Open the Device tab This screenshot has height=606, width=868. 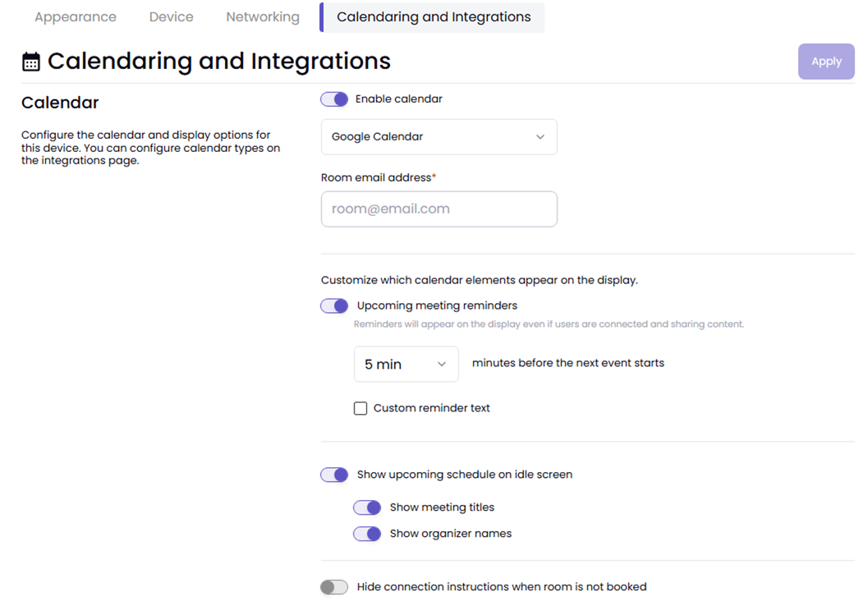click(172, 17)
